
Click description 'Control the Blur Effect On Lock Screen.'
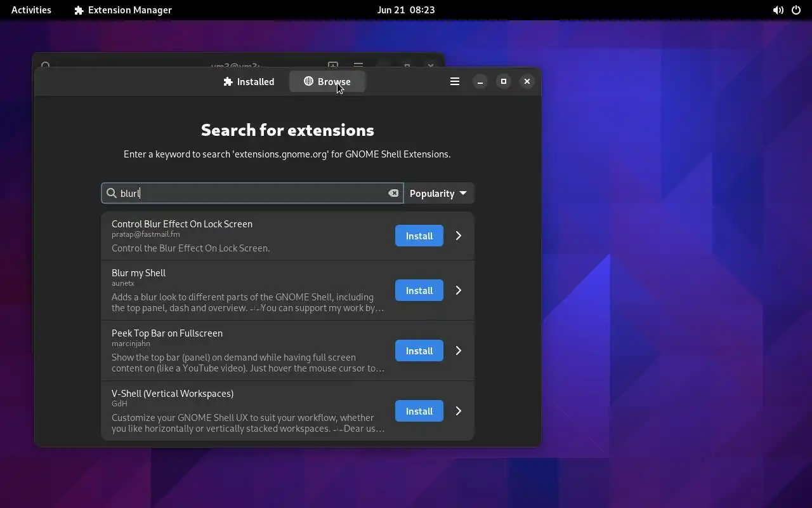(191, 248)
